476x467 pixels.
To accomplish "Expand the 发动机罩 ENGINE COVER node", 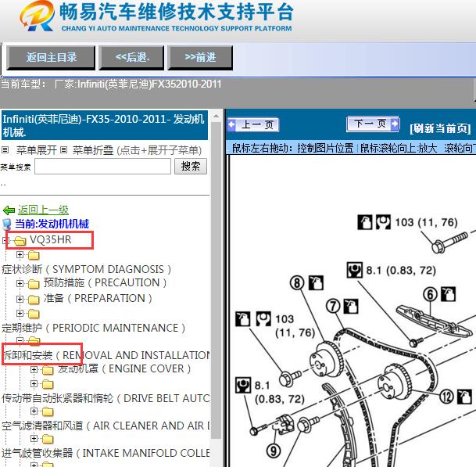I will pos(34,369).
